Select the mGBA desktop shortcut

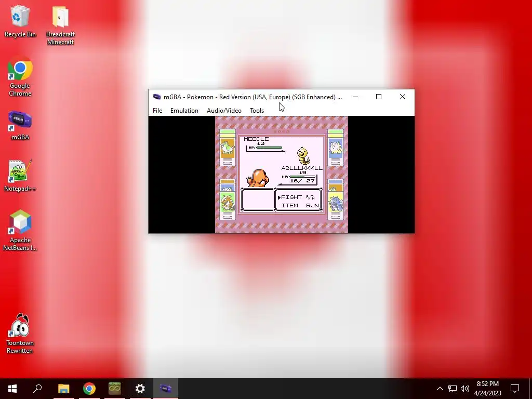20,125
